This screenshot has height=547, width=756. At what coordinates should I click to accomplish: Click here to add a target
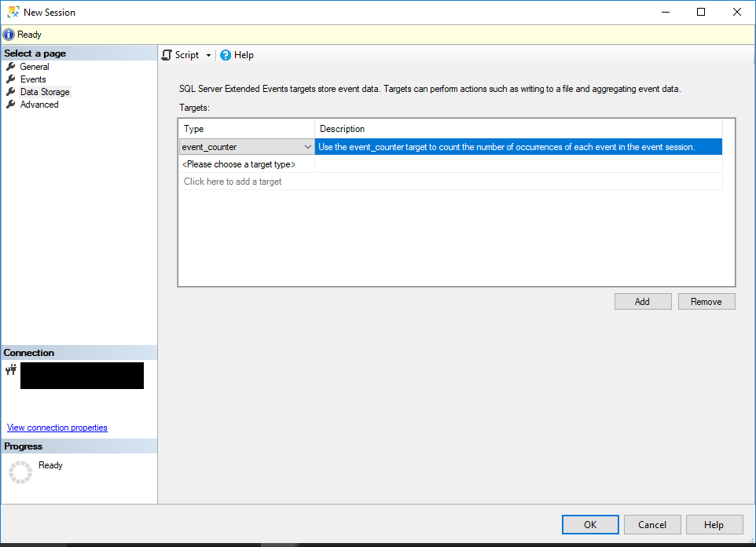231,181
